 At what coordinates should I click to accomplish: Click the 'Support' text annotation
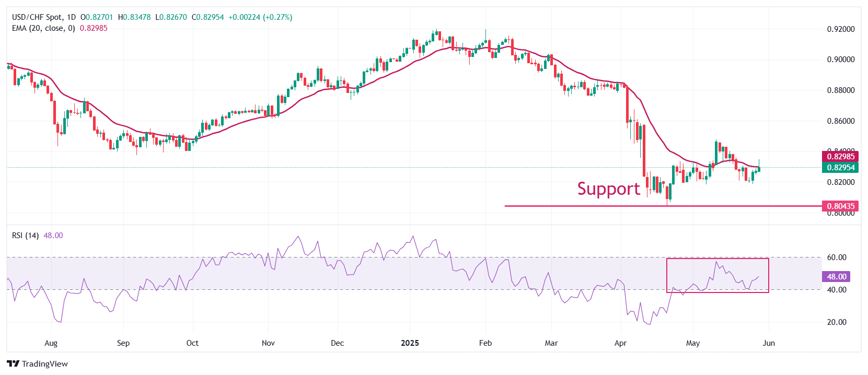coord(608,189)
